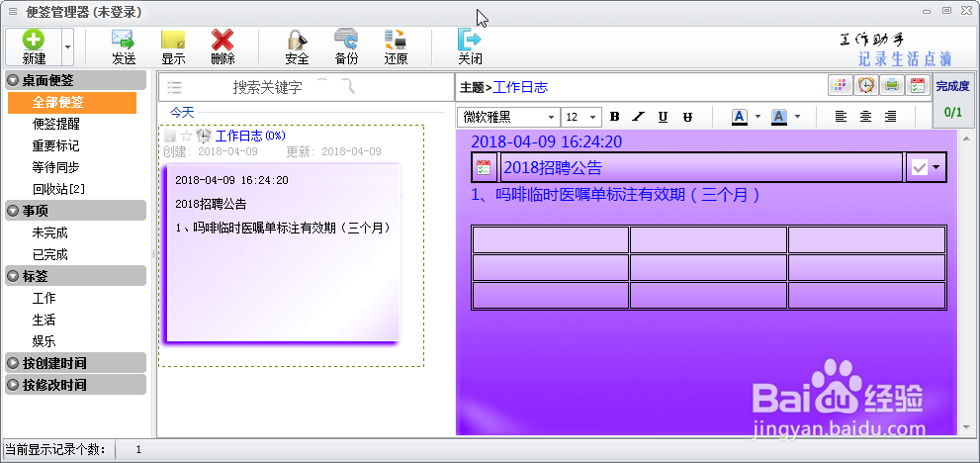This screenshot has width=980, height=463.
Task: Show 重要标记 notes
Action: (56, 145)
